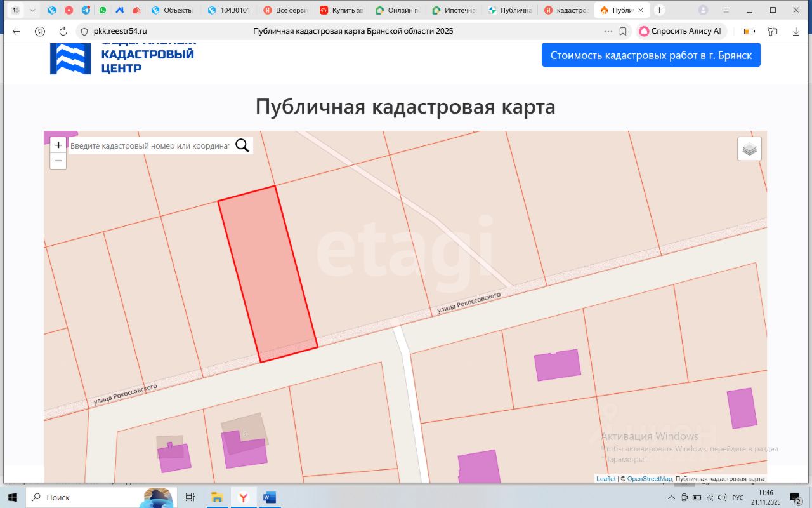The image size is (812, 508).
Task: Click the Federal Cadastral Center logo
Action: click(x=122, y=58)
